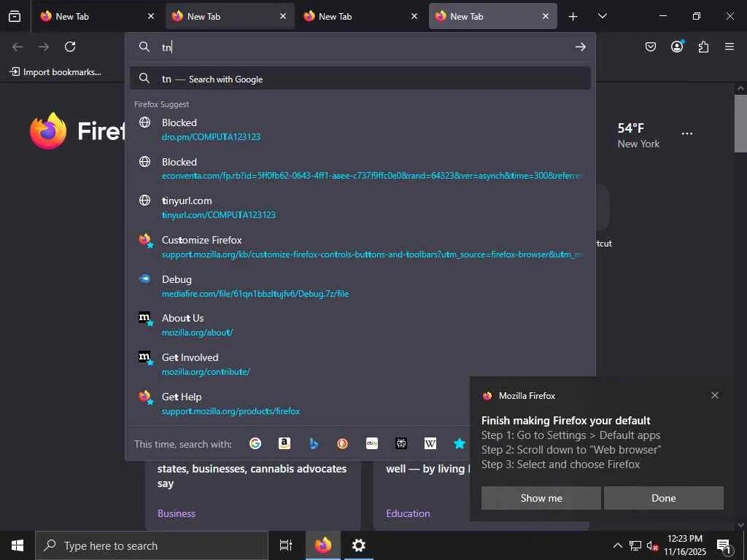Search bookmarks with the star icon
The image size is (747, 560).
pos(460,444)
